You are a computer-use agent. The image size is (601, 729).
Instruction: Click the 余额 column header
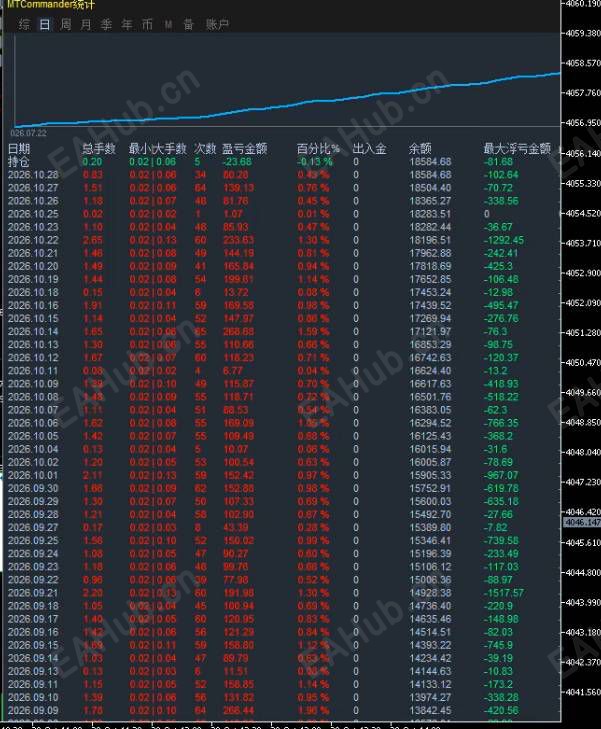[x=420, y=149]
